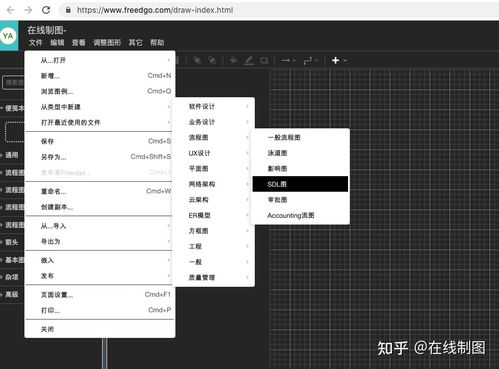The width and height of the screenshot is (499, 369).
Task: Select ER模型 template category
Action: point(214,215)
